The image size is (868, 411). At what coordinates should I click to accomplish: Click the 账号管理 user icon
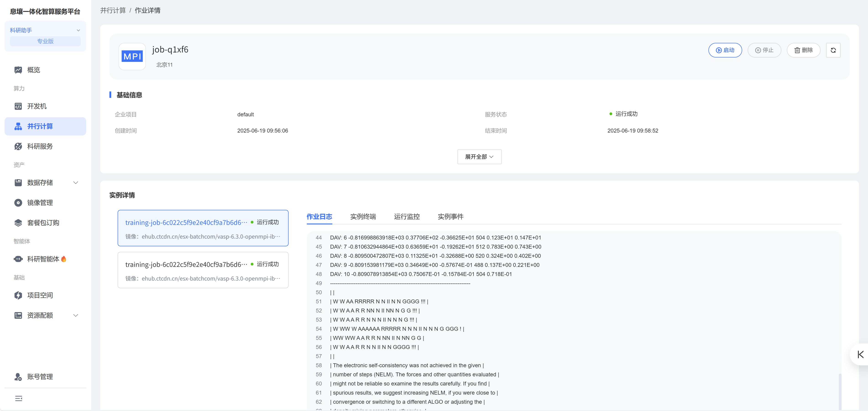(x=18, y=377)
